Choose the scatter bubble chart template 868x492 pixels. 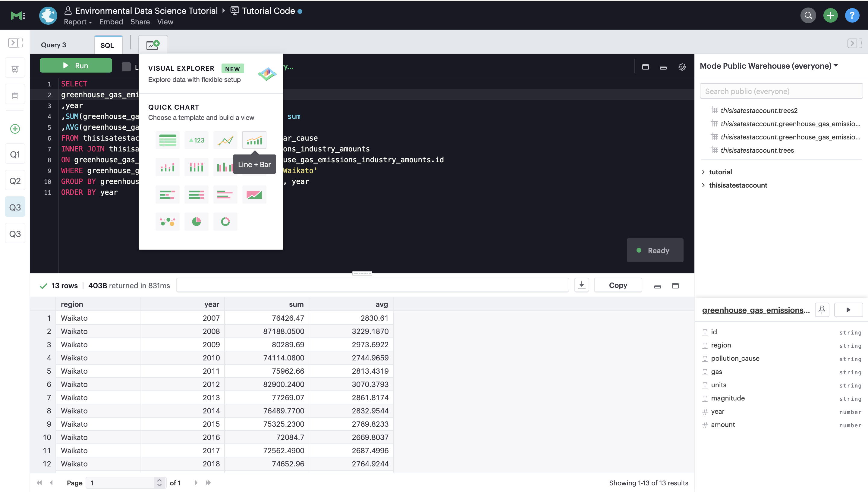click(167, 222)
